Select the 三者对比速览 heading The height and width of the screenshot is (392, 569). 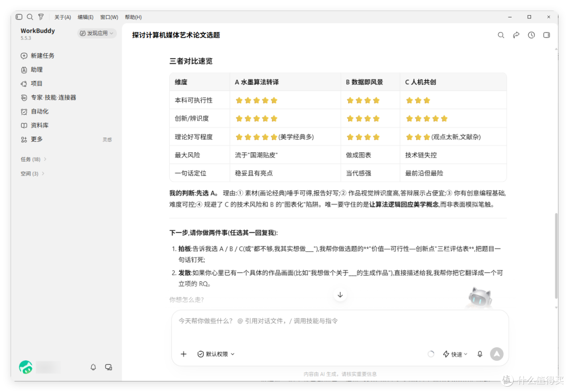click(x=191, y=61)
